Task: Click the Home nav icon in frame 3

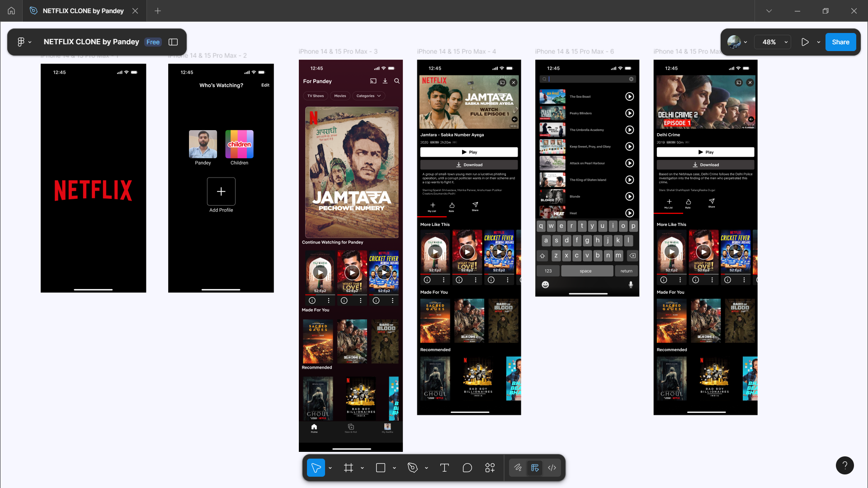Action: [x=314, y=428]
